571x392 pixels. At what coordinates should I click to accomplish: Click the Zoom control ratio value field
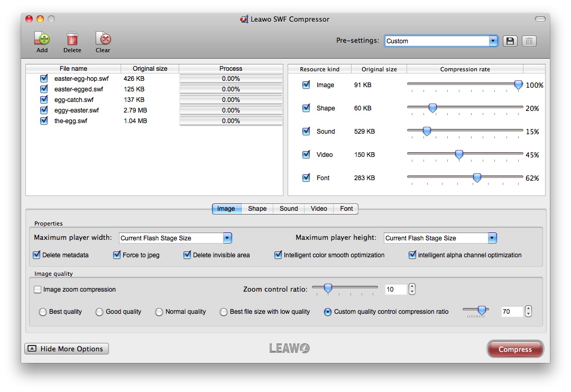[395, 290]
